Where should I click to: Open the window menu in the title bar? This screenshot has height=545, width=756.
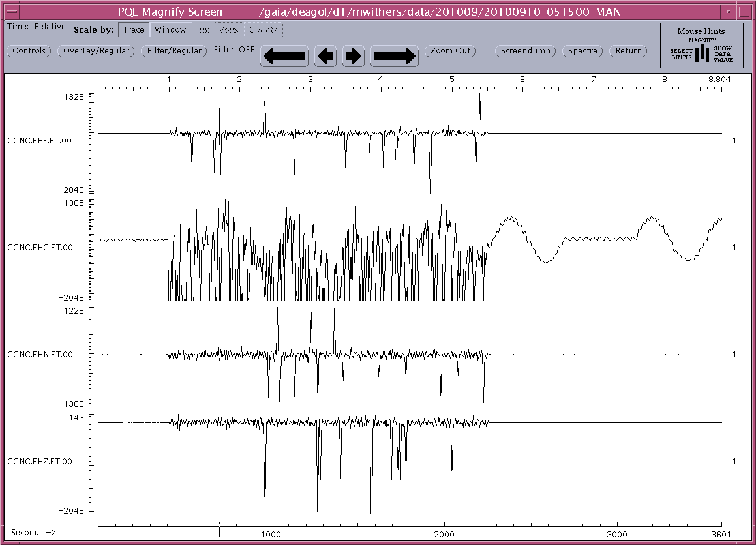pyautogui.click(x=12, y=12)
